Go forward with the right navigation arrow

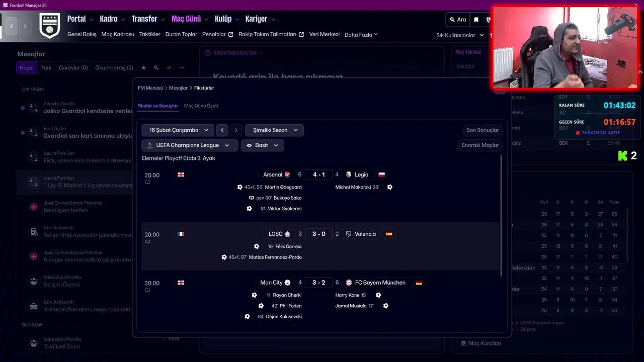pyautogui.click(x=25, y=26)
